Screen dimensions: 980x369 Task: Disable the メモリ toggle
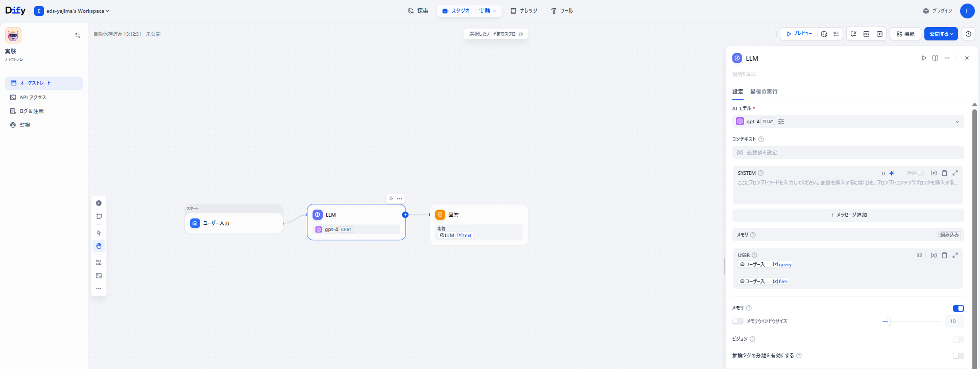[x=958, y=308]
